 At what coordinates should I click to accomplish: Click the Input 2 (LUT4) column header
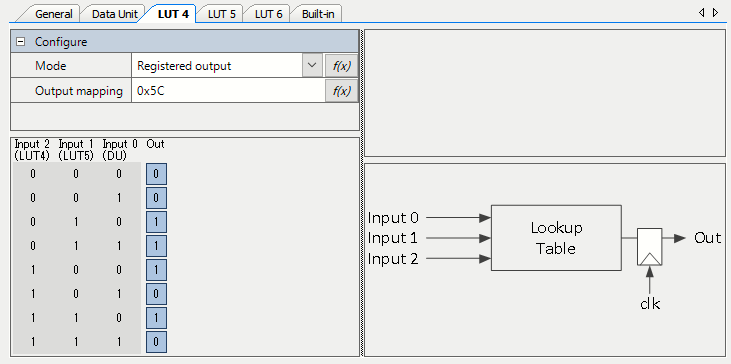[32, 150]
